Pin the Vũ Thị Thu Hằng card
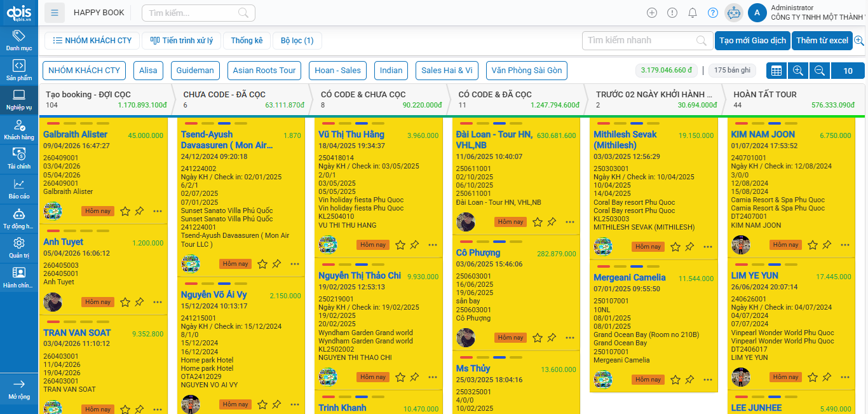The width and height of the screenshot is (868, 414). 414,245
